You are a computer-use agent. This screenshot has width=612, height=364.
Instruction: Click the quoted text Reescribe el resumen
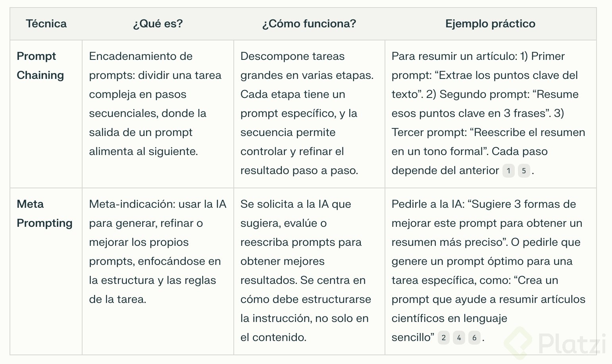(x=529, y=132)
